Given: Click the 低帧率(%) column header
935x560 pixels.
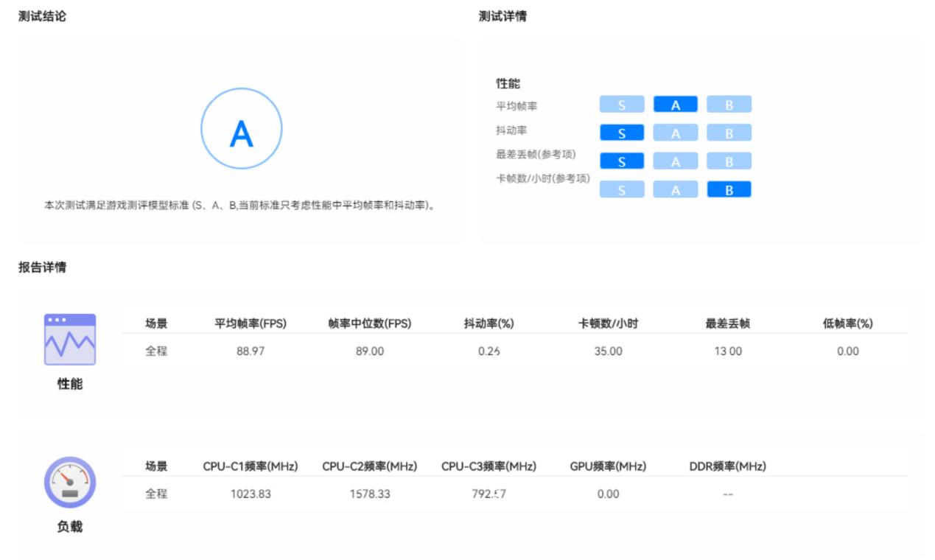Looking at the screenshot, I should [847, 323].
